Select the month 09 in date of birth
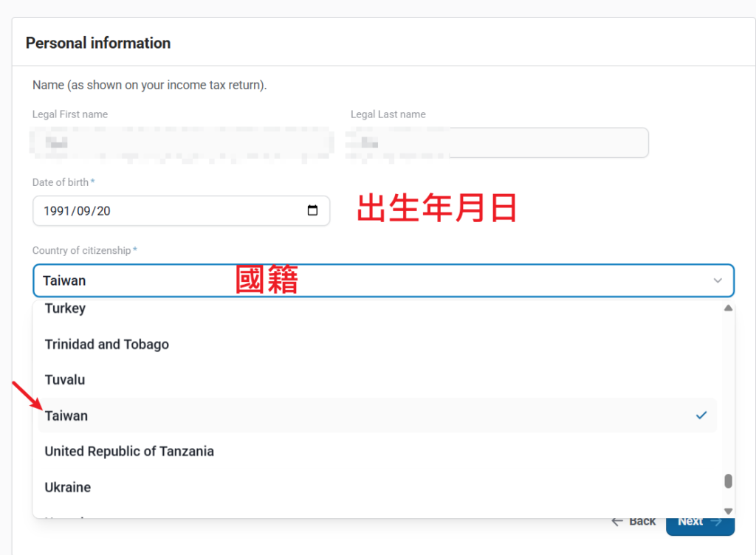Image resolution: width=756 pixels, height=555 pixels. [x=83, y=211]
